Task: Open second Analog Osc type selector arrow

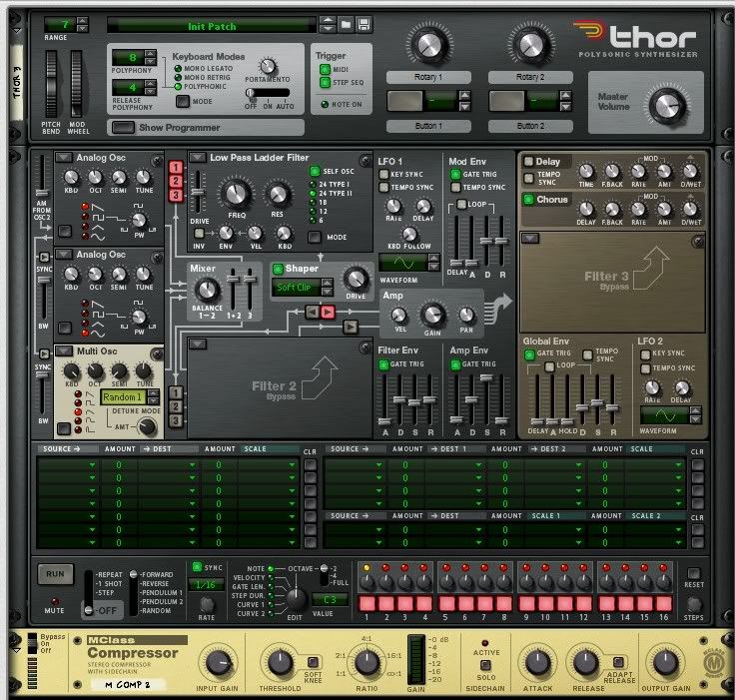Action: click(x=63, y=254)
